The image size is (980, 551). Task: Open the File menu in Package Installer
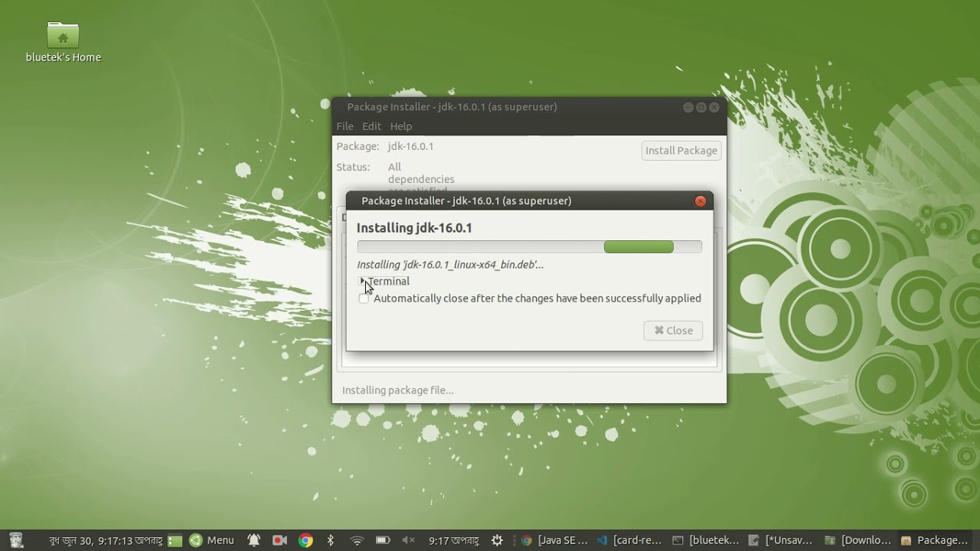[x=345, y=126]
